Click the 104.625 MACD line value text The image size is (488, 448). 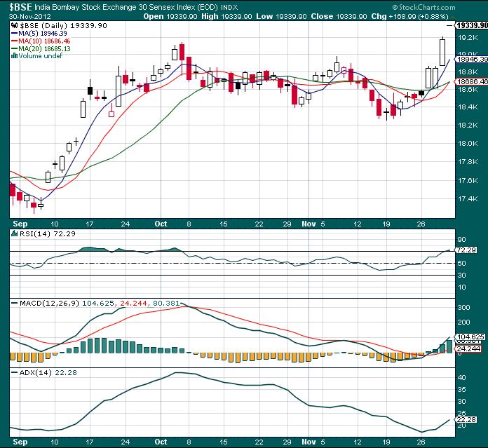point(98,303)
